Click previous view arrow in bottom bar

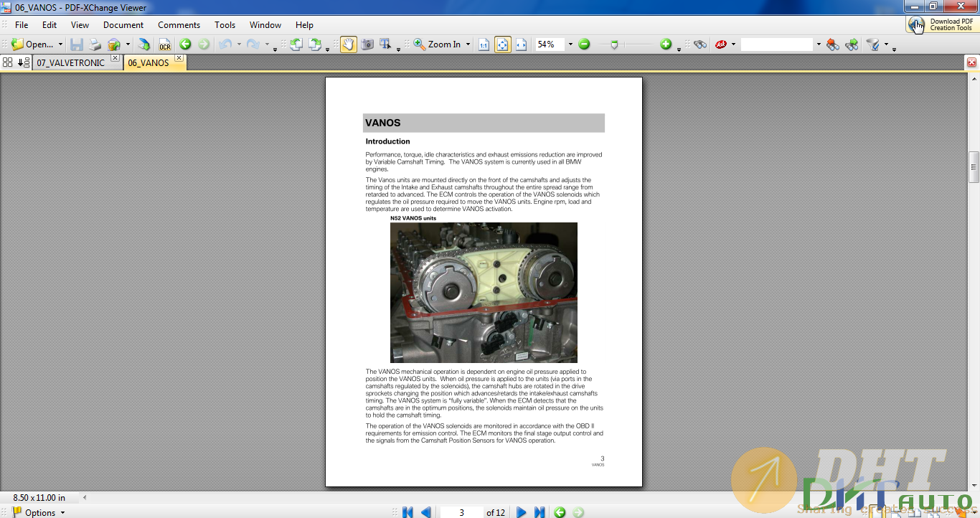point(560,512)
